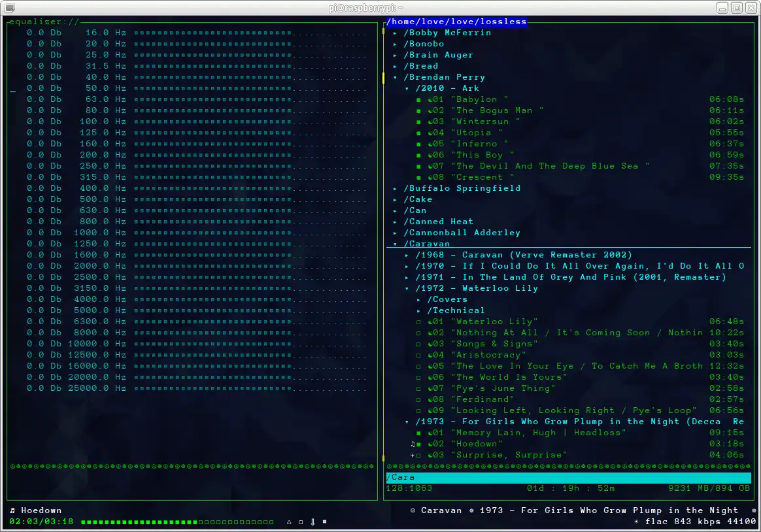This screenshot has height=532, width=761.
Task: Select the equalizer:// panel header
Action: 44,22
